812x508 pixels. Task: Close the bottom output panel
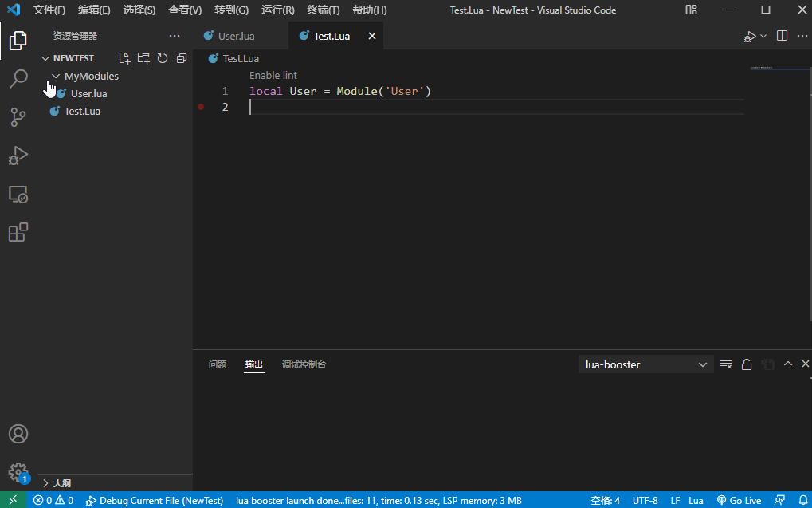[806, 364]
